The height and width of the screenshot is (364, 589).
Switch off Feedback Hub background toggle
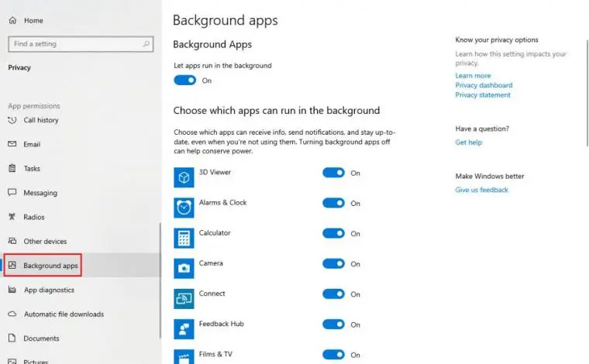point(333,325)
